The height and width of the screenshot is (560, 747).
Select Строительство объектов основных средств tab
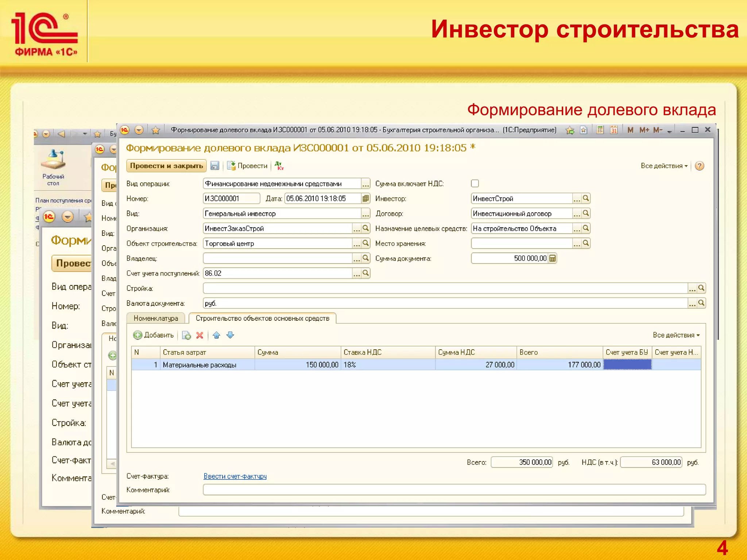(262, 318)
